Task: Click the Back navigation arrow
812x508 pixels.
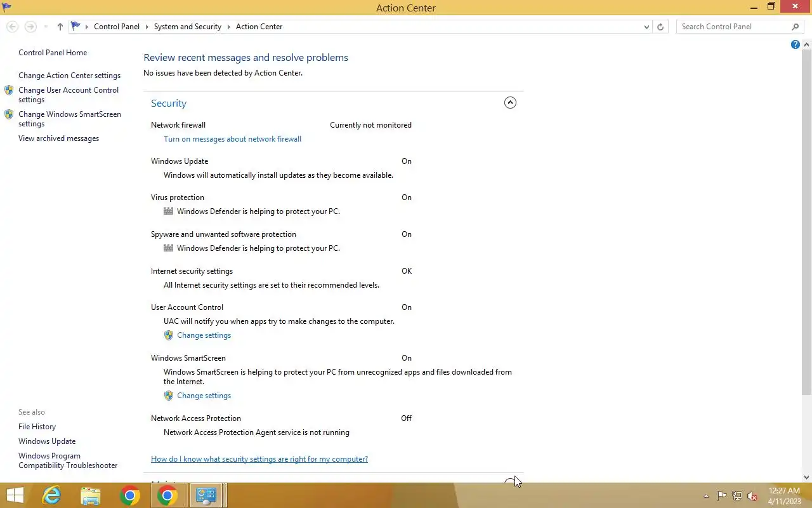Action: (x=12, y=27)
